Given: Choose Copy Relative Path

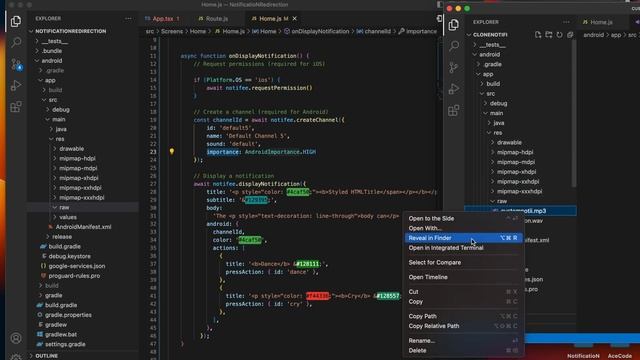Looking at the screenshot, I should 463,326.
